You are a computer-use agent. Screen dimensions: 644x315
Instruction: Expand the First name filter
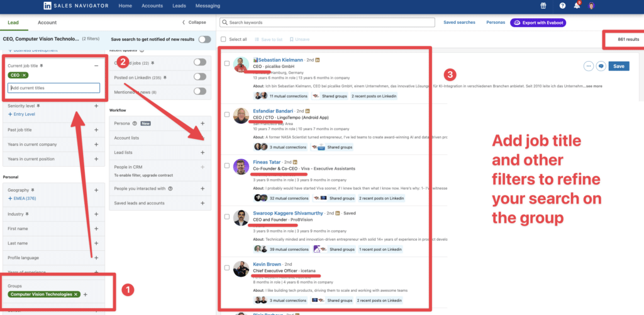pyautogui.click(x=96, y=228)
